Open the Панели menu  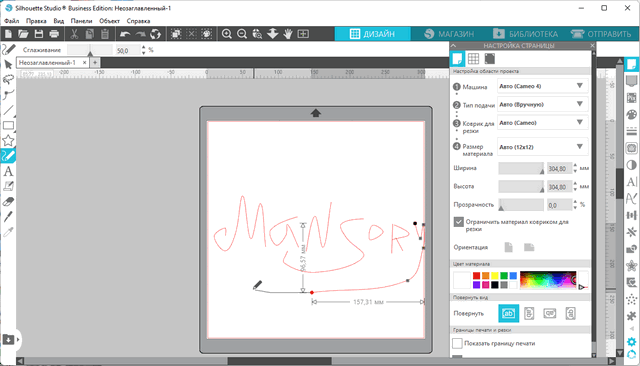(x=81, y=21)
